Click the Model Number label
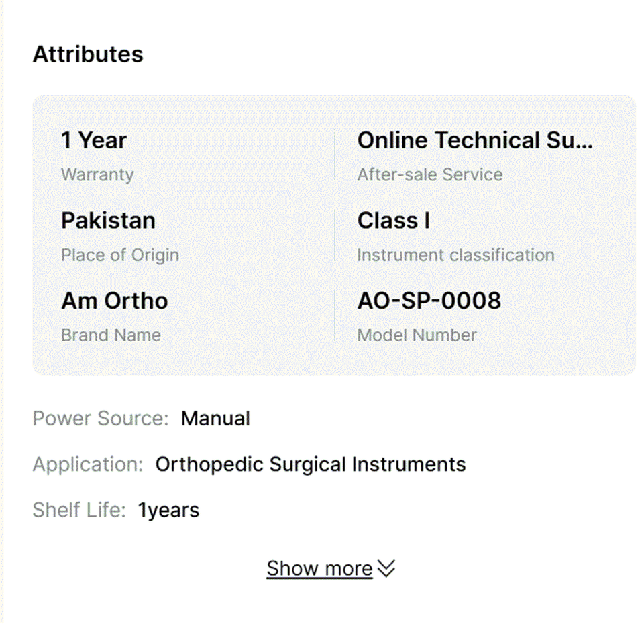Image resolution: width=644 pixels, height=644 pixels. 417,335
